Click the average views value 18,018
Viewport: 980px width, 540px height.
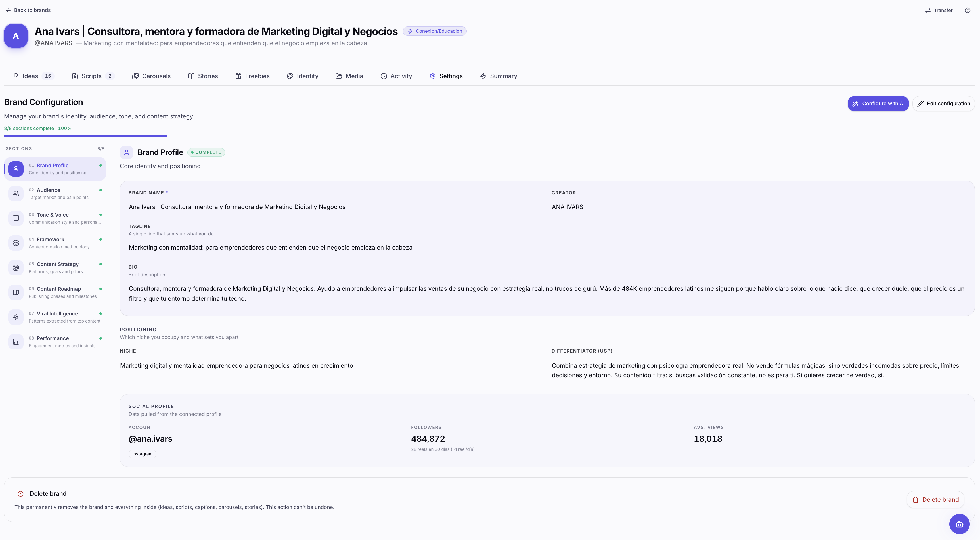[708, 439]
